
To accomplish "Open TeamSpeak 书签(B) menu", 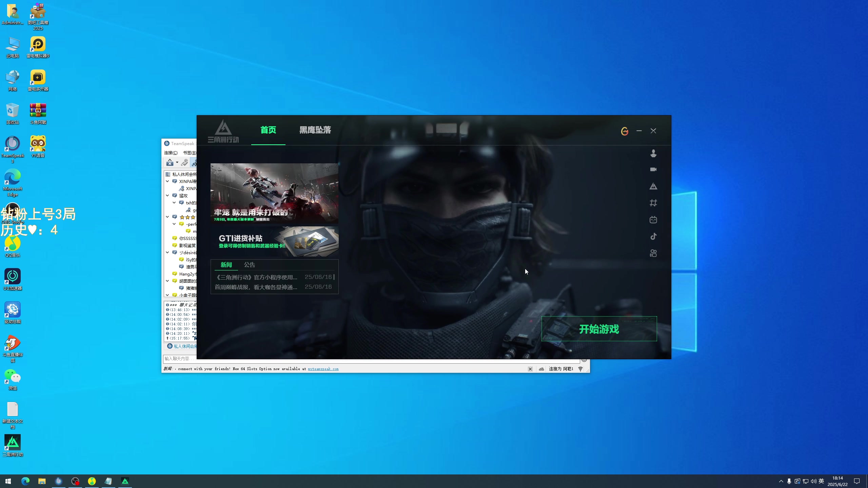I will click(190, 153).
